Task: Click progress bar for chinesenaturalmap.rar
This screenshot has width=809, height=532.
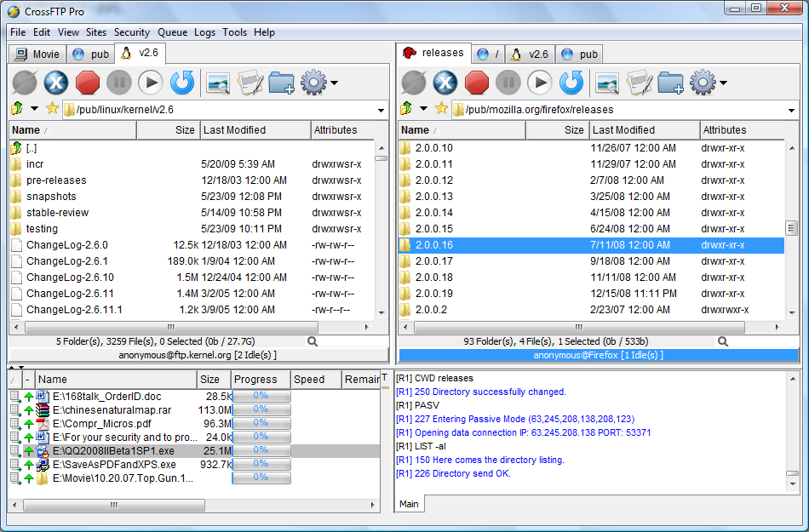Action: 261,409
